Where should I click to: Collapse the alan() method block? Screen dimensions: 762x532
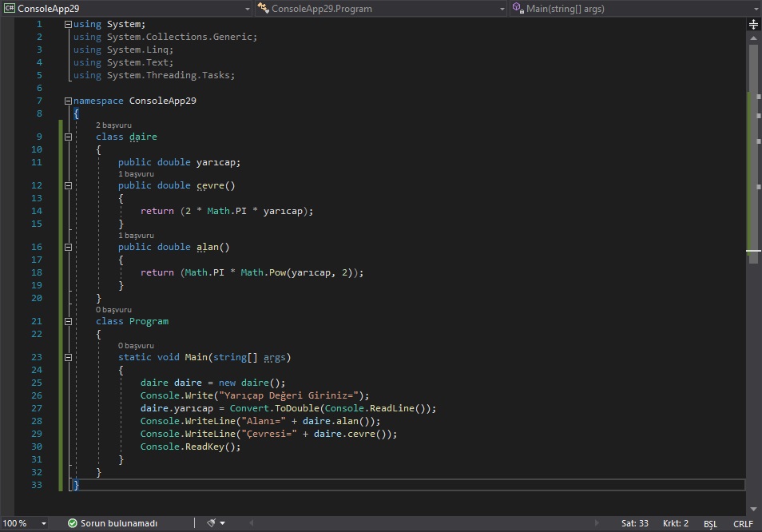pos(68,248)
